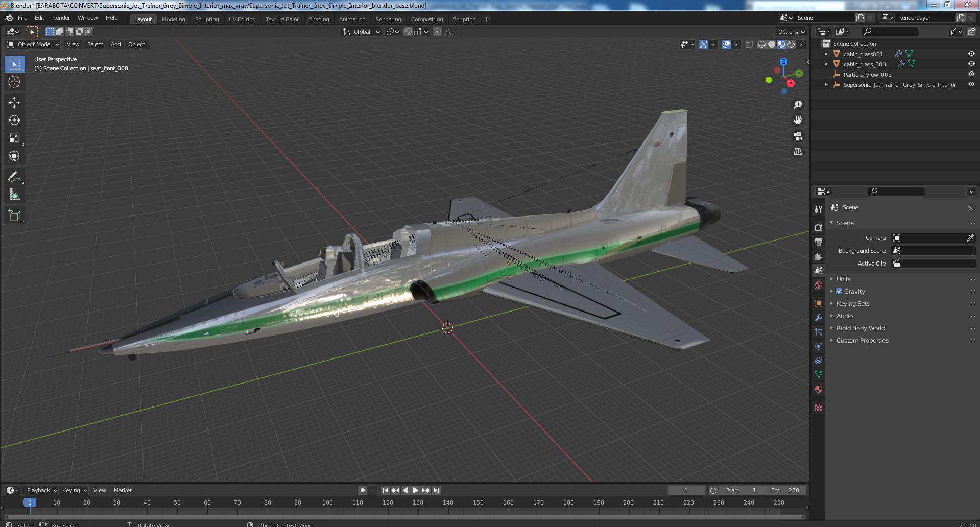The image size is (980, 527).
Task: Switch orthographic perspective grid icon
Action: coord(798,152)
